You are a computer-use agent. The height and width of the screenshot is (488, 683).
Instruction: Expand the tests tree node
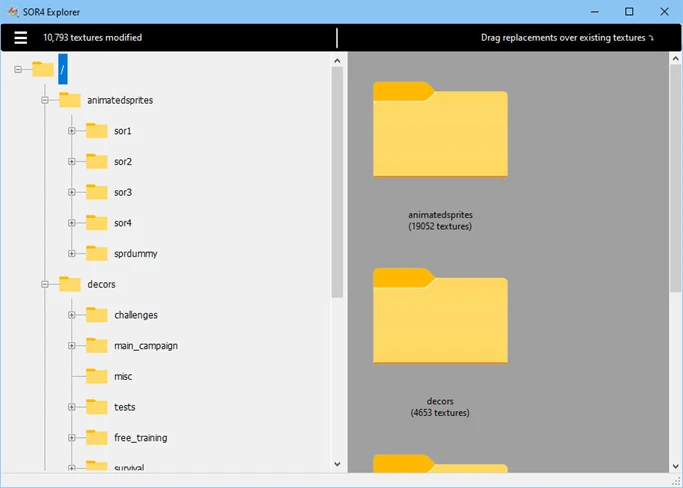[72, 407]
